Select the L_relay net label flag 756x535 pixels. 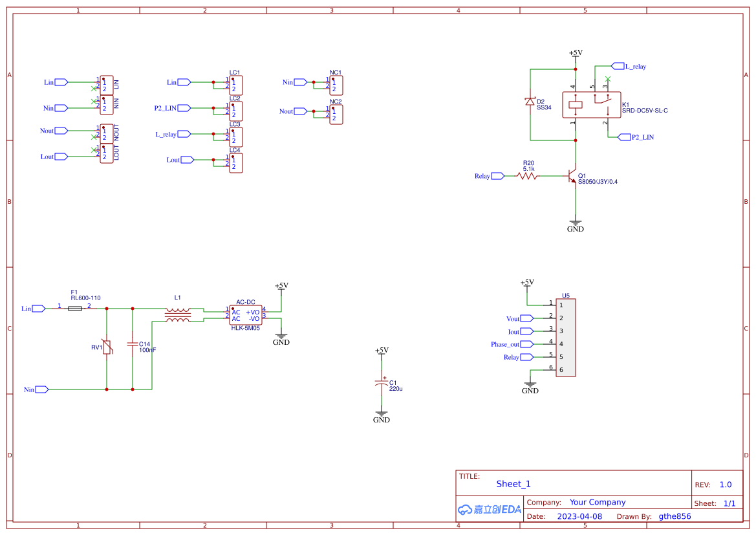click(x=620, y=66)
